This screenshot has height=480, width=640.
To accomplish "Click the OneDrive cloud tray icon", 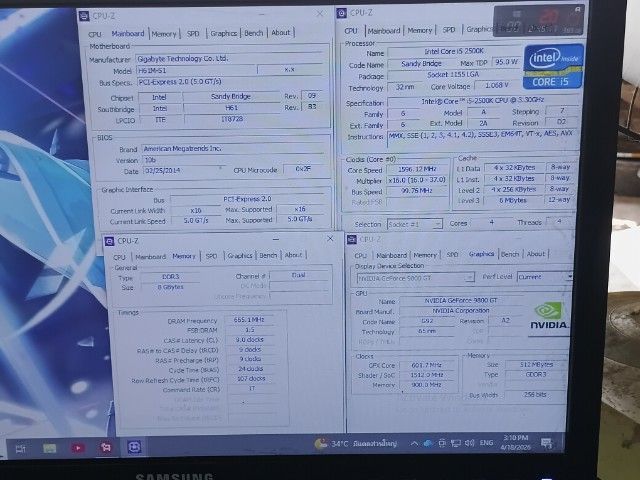I will click(427, 443).
